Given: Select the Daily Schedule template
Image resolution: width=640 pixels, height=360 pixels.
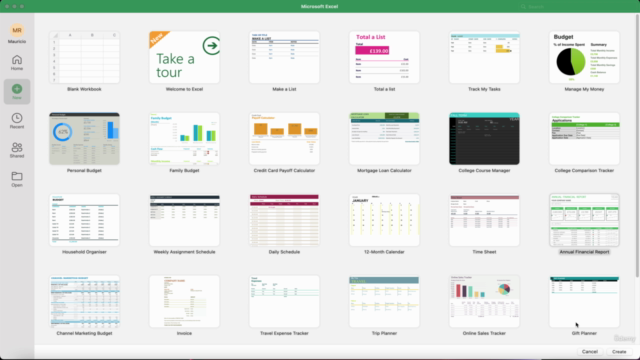Looking at the screenshot, I should pos(284,220).
